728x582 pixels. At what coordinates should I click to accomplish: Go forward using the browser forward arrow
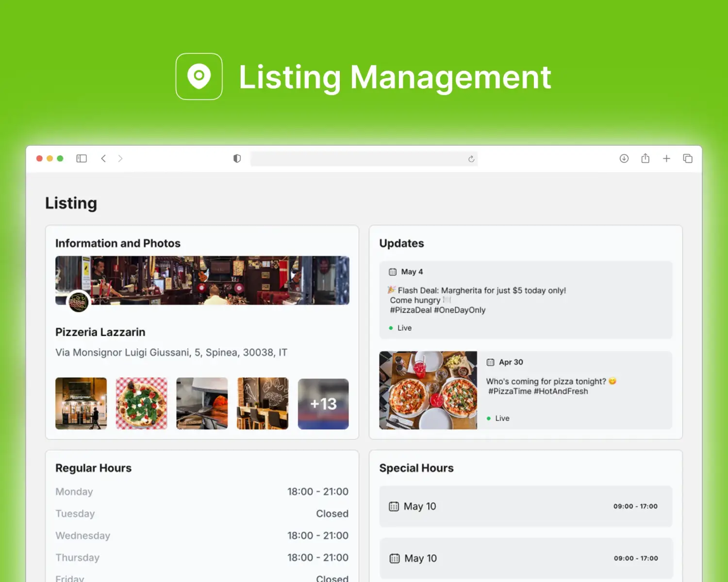(120, 159)
